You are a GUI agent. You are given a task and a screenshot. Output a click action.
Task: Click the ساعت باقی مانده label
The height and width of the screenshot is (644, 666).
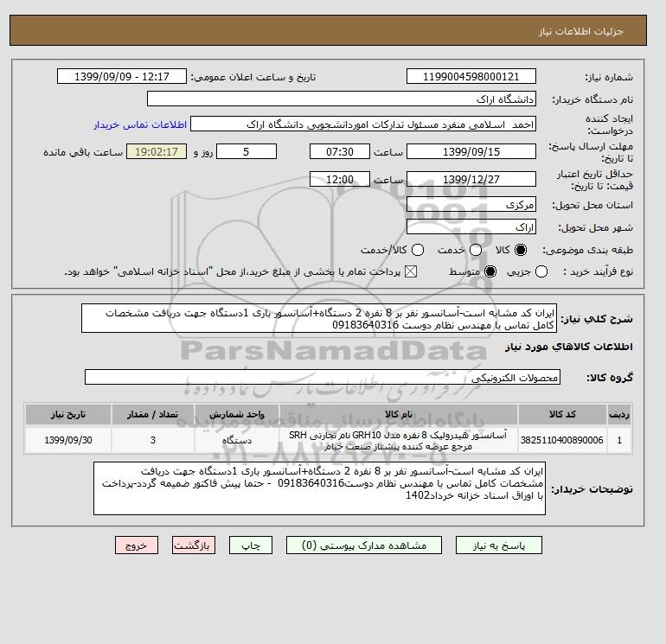tap(83, 152)
